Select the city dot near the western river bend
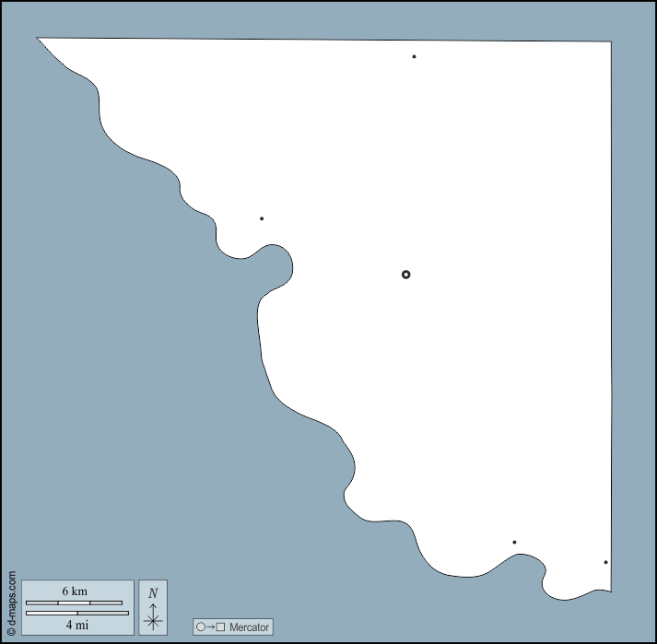Image resolution: width=657 pixels, height=644 pixels. pyautogui.click(x=262, y=218)
